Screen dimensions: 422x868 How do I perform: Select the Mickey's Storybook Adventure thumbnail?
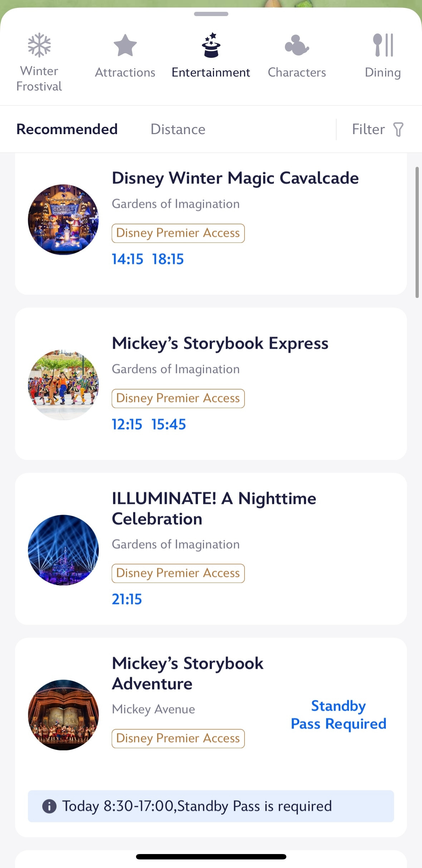(63, 715)
